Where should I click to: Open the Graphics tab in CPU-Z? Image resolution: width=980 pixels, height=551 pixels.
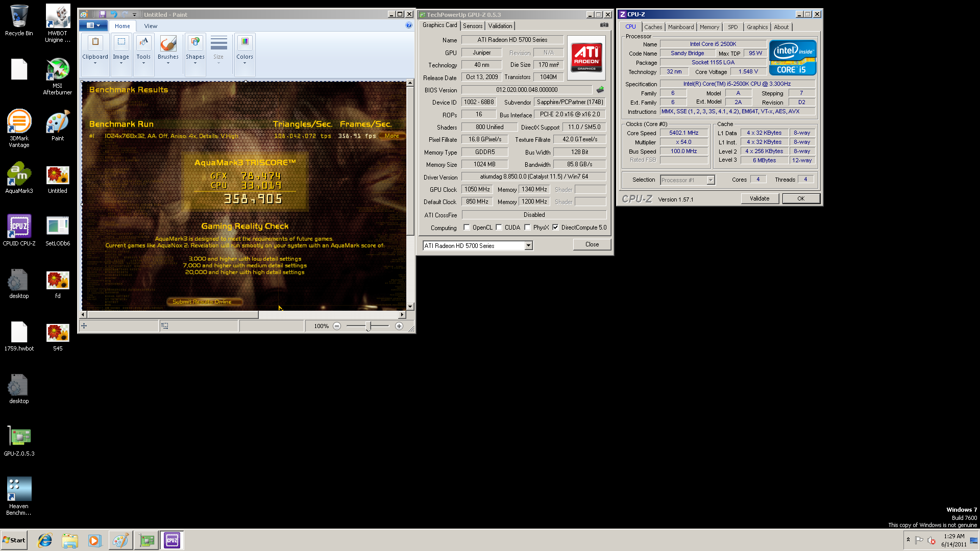pos(757,27)
